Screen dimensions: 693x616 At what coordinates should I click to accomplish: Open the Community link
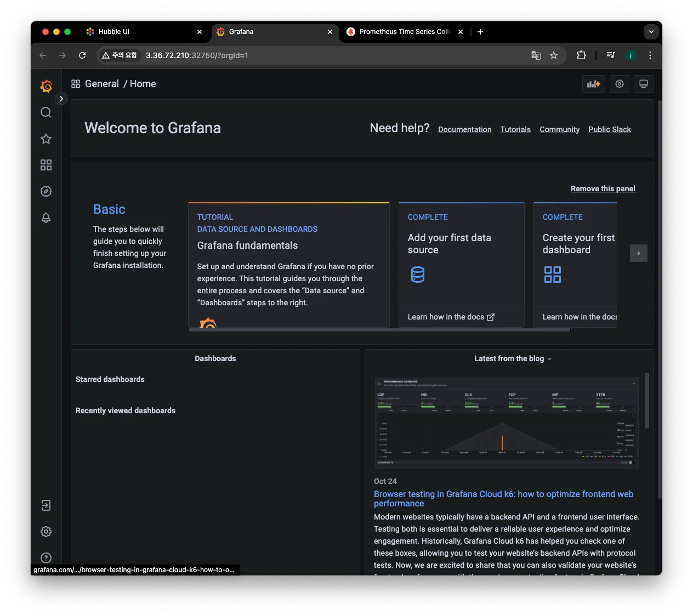tap(560, 129)
